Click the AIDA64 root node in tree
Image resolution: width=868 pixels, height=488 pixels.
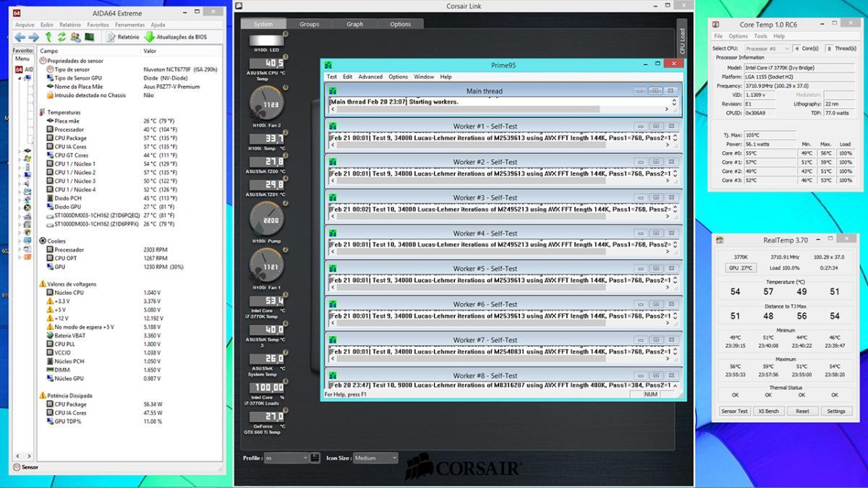24,69
